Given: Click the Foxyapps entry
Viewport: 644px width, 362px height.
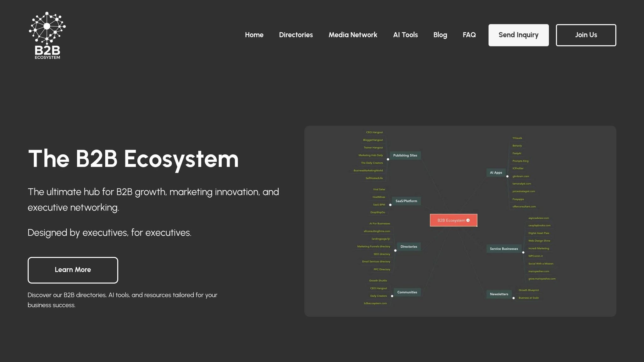Looking at the screenshot, I should (518, 199).
